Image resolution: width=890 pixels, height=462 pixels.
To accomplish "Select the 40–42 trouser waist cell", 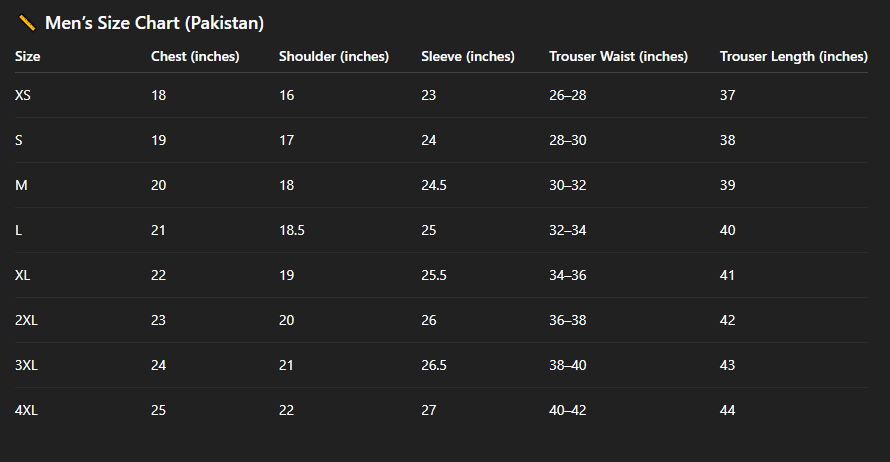I will (x=568, y=410).
